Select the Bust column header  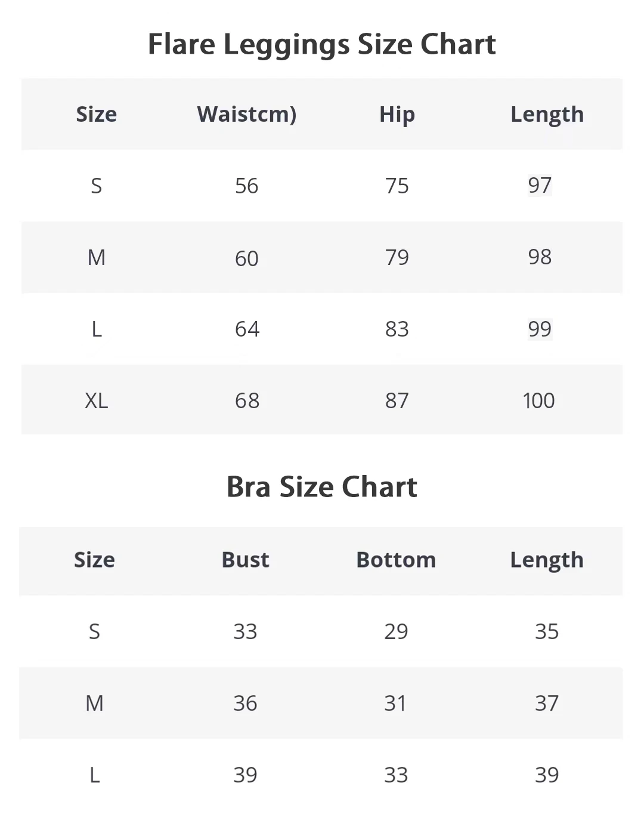tap(245, 560)
